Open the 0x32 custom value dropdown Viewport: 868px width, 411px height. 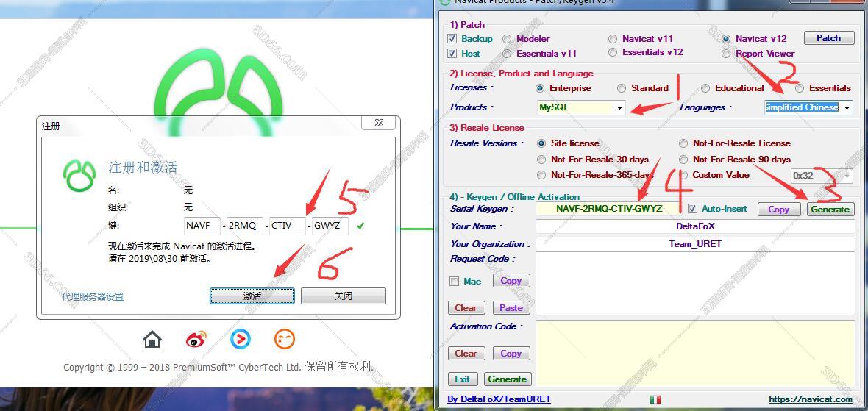822,175
